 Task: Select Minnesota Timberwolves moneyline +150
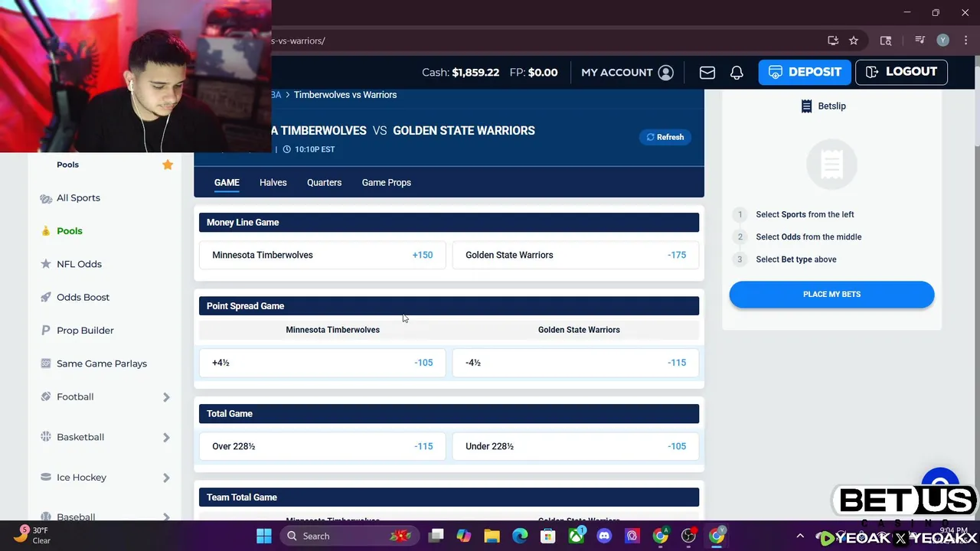coord(322,255)
